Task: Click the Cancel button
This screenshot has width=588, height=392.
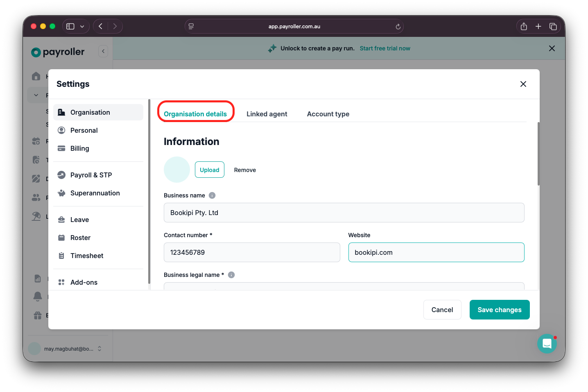Action: (x=442, y=310)
